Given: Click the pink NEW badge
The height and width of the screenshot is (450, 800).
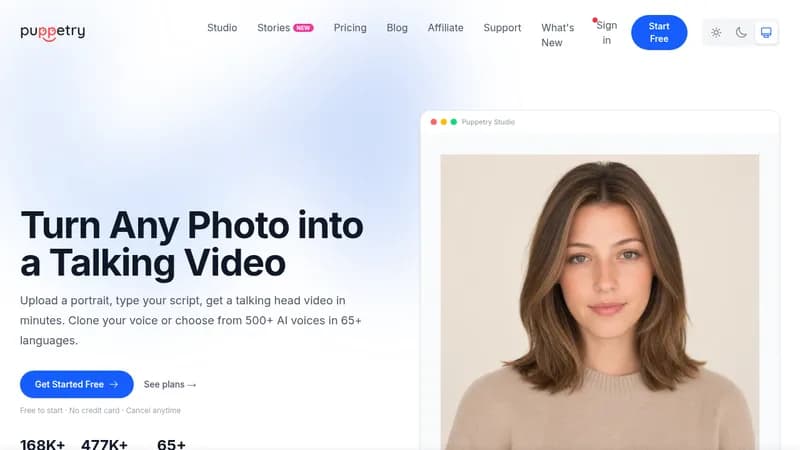Looking at the screenshot, I should (304, 28).
